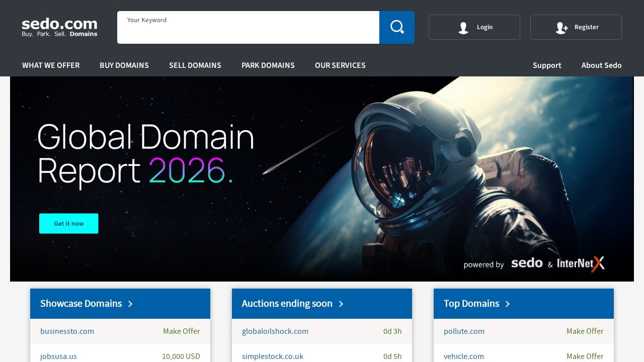Viewport: 644px width, 362px height.
Task: Open the businessto.com domain listing
Action: [67, 331]
